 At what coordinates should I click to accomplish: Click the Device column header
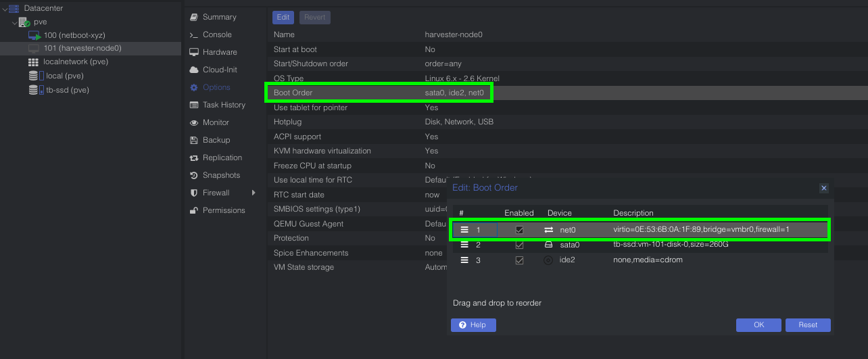click(560, 213)
